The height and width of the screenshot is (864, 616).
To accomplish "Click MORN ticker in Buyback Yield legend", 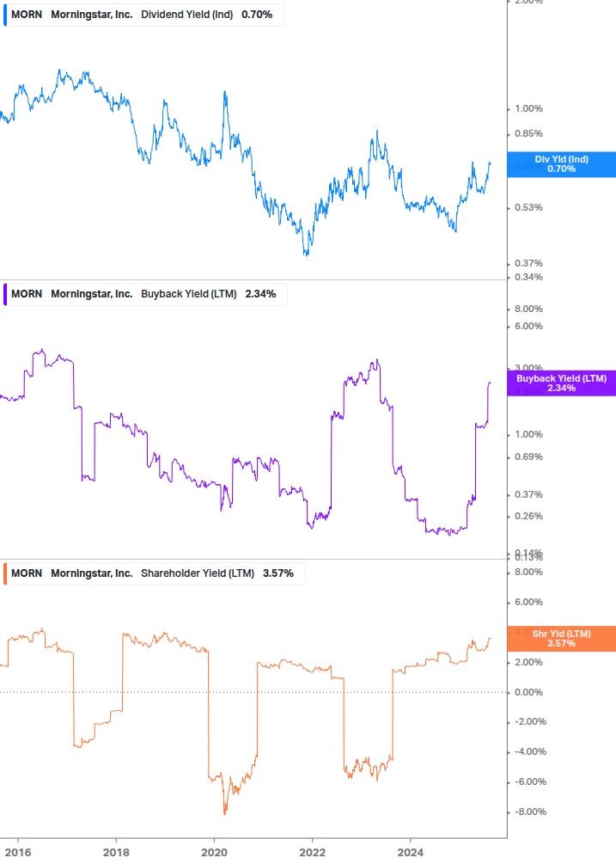I will click(x=27, y=294).
